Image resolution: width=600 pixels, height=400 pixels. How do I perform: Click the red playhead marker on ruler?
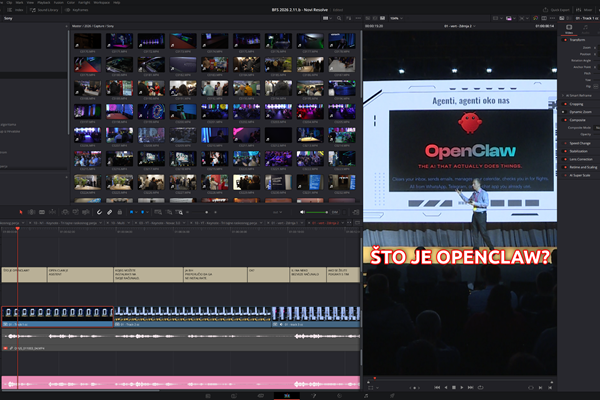click(18, 229)
